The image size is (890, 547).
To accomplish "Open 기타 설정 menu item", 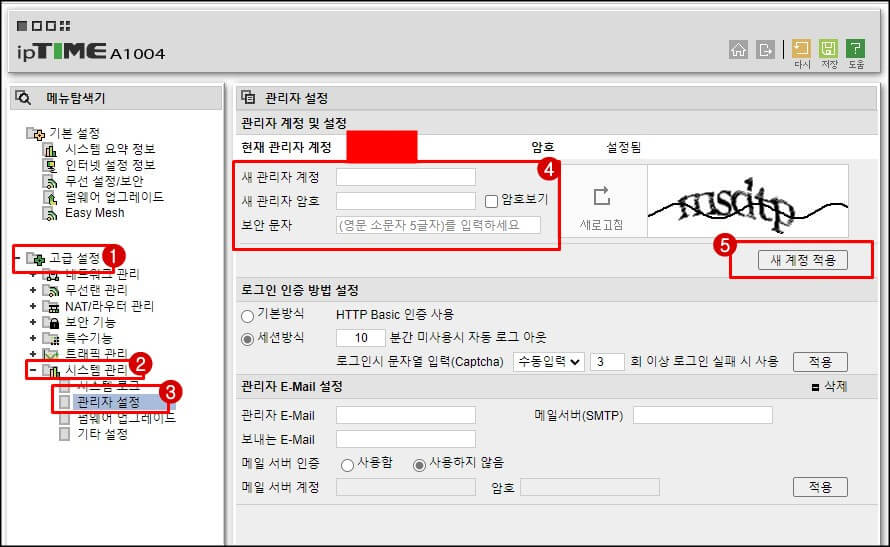I will pos(103,434).
